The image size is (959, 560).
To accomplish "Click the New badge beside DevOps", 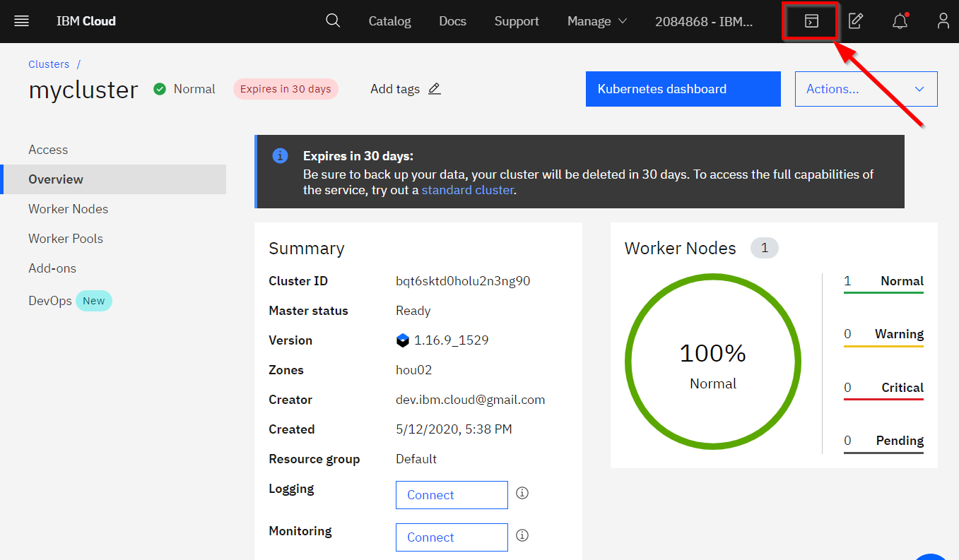I will [93, 301].
